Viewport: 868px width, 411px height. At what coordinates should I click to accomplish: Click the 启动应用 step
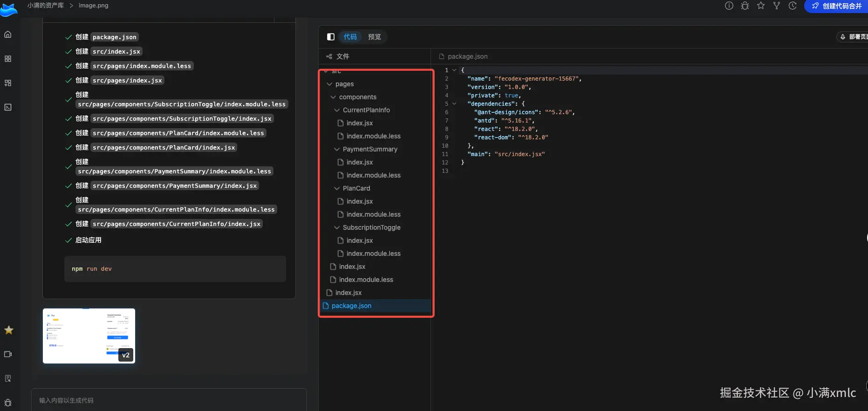pos(89,240)
